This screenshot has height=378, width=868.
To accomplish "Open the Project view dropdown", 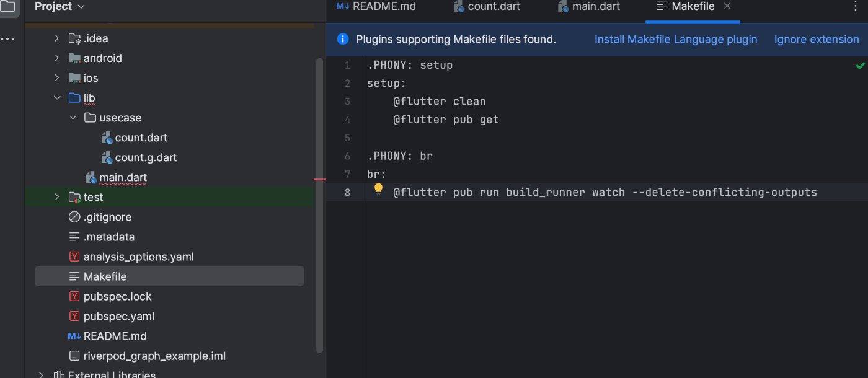I will pos(60,6).
